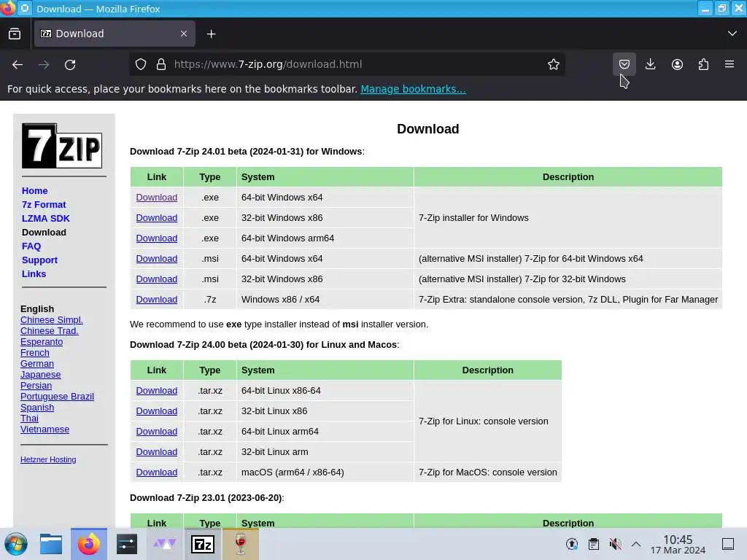
Task: Download the .exe for 64-bit Windows x64
Action: [157, 197]
